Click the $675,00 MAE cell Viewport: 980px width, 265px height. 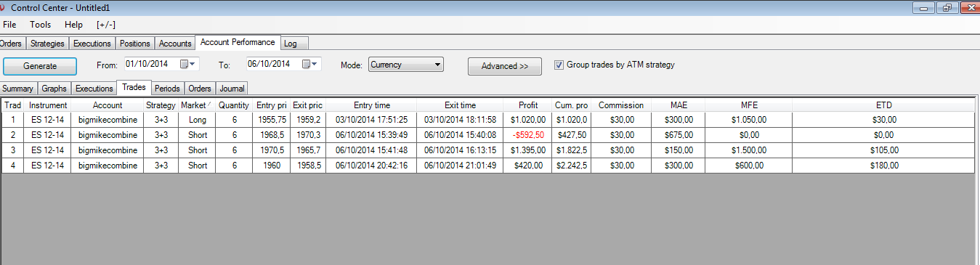[679, 135]
